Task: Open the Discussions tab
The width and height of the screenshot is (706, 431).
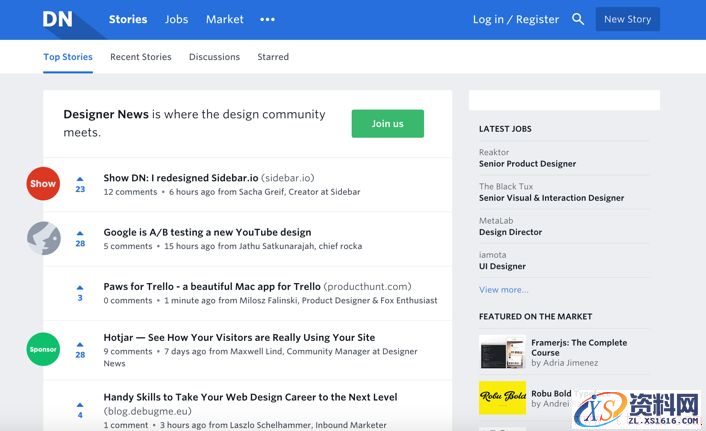Action: click(x=214, y=57)
